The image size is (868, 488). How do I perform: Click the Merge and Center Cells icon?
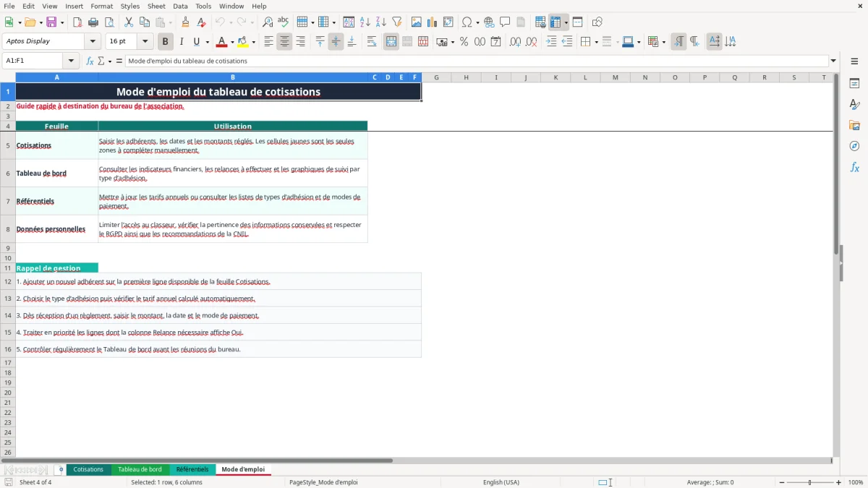tap(391, 42)
